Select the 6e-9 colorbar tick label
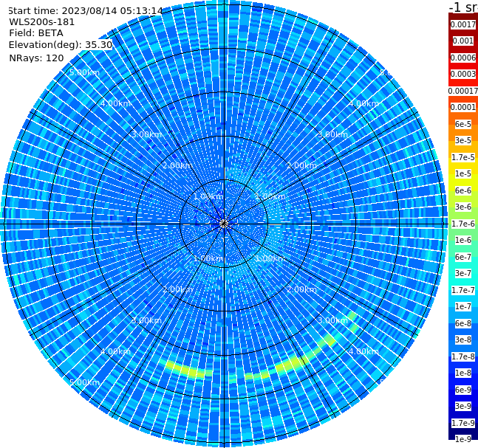This screenshot has width=478, height=448. [463, 390]
